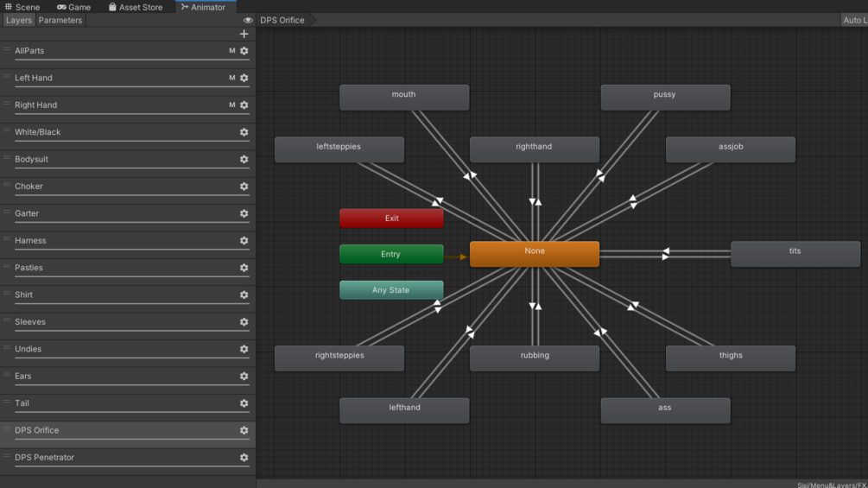The width and height of the screenshot is (868, 488).
Task: Select the rightsteppies state node
Action: [x=339, y=358]
